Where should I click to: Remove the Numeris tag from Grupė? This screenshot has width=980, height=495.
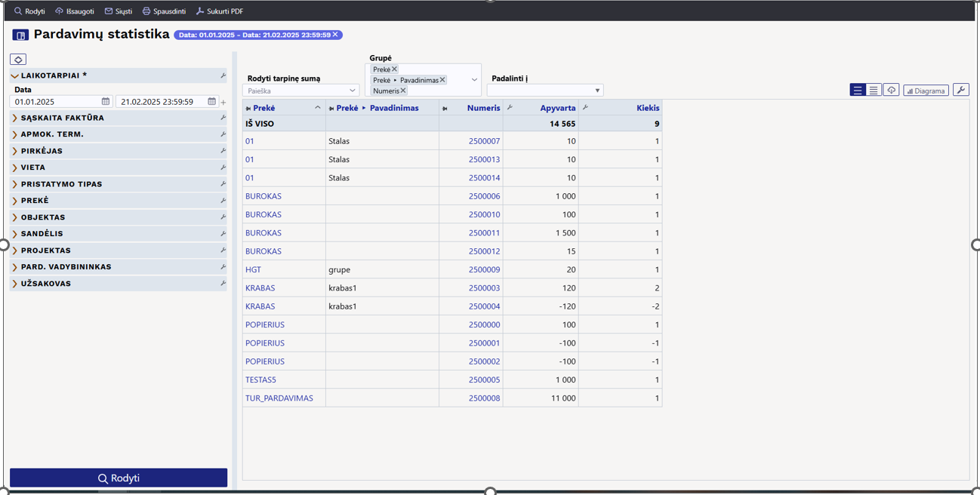click(x=403, y=91)
